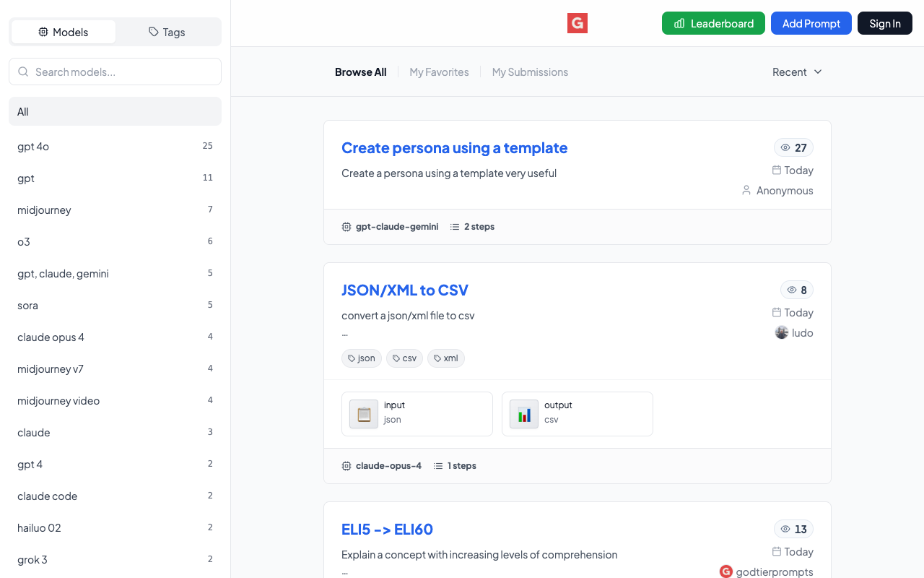Switch sidebar to Tags view

point(167,32)
